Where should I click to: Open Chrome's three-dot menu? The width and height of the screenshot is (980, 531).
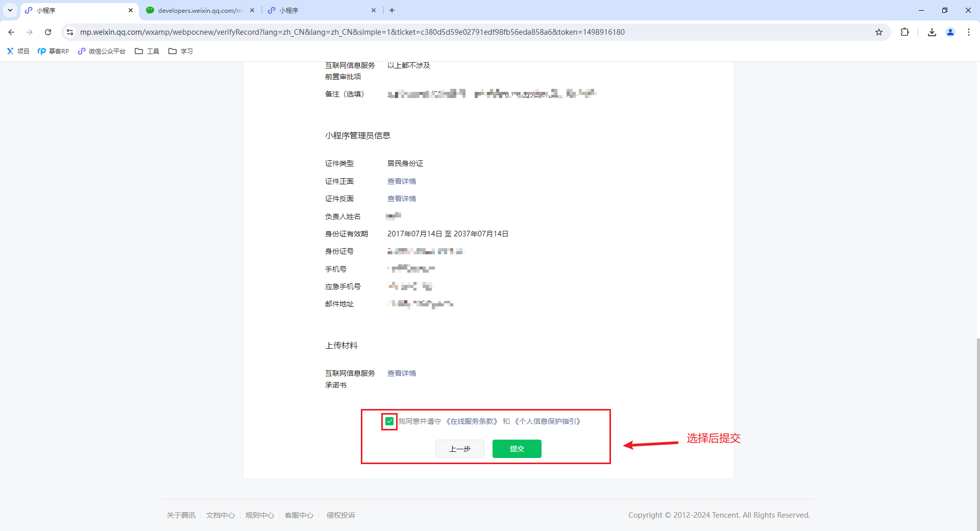[x=969, y=32]
